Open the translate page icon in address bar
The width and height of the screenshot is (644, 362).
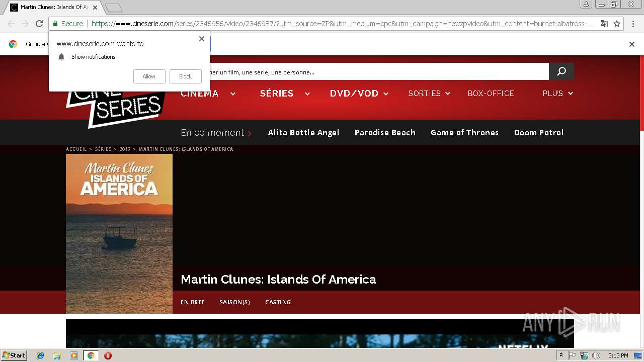(604, 24)
